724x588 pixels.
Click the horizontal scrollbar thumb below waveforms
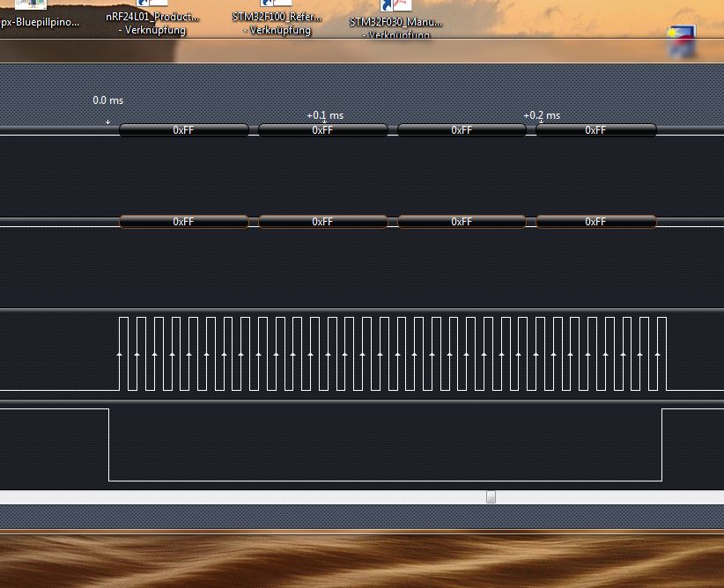click(x=491, y=496)
